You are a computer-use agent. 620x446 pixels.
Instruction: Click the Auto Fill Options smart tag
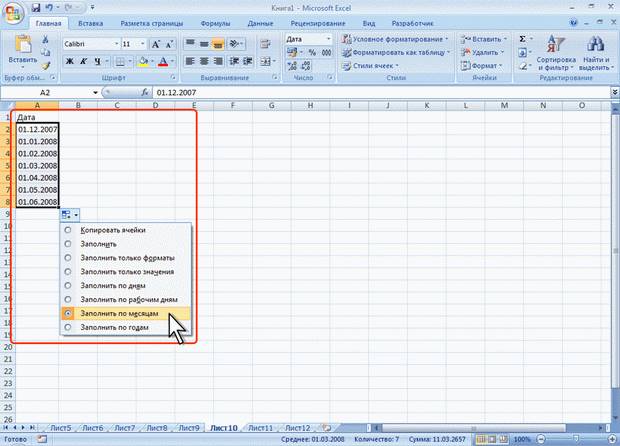click(x=69, y=214)
